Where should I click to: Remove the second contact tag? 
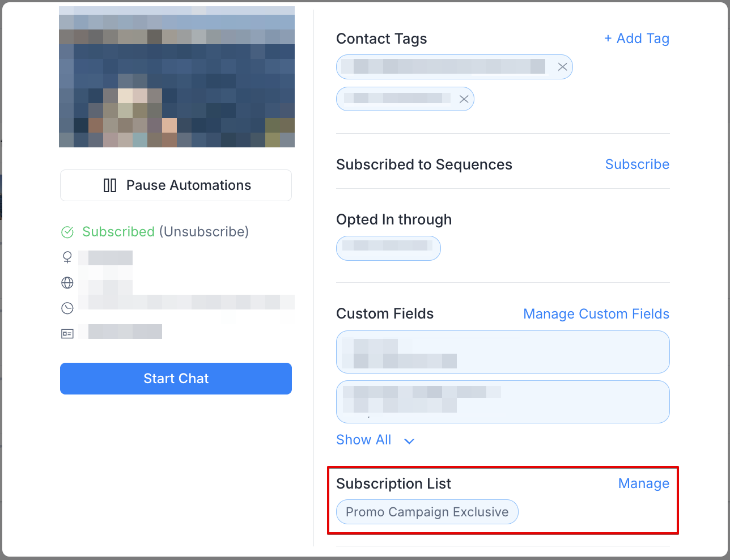pos(464,99)
